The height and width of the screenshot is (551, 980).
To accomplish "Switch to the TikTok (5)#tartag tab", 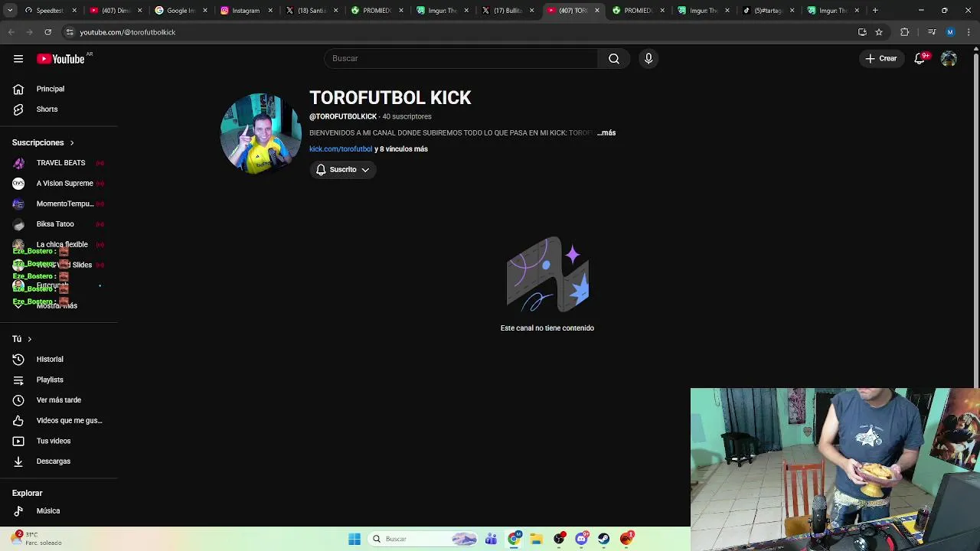I will tap(768, 11).
